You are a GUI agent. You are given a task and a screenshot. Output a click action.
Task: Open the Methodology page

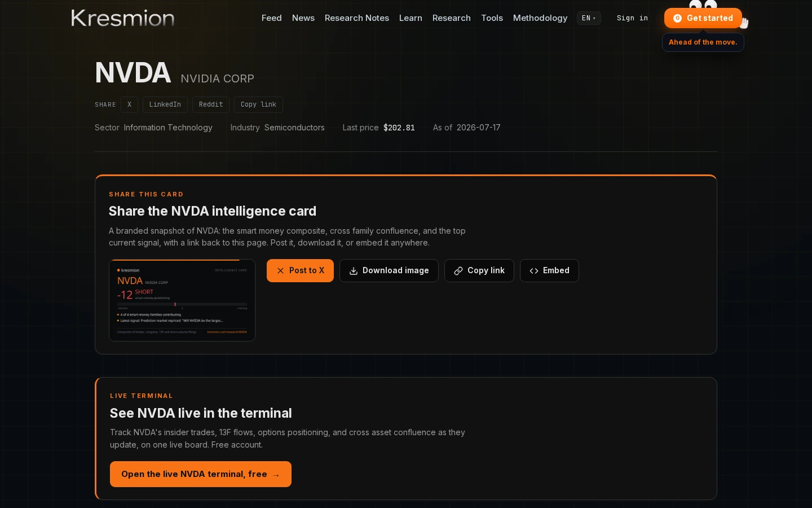[x=540, y=18]
